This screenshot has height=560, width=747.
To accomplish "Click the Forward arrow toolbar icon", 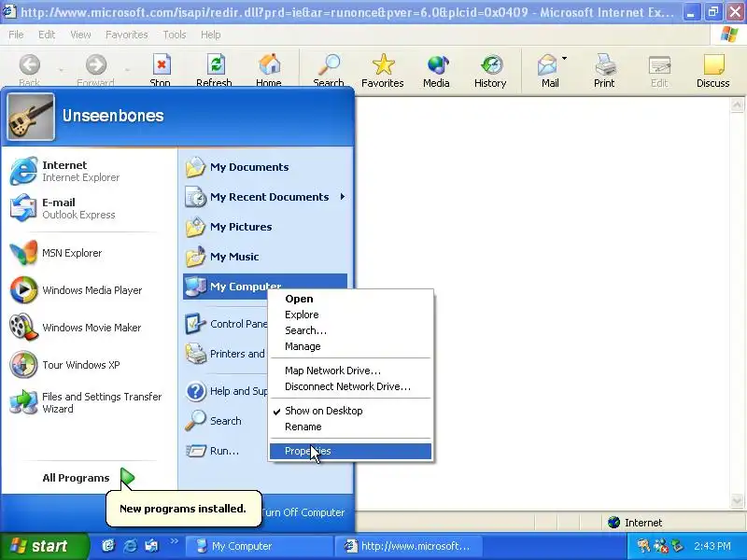I will pyautogui.click(x=96, y=65).
